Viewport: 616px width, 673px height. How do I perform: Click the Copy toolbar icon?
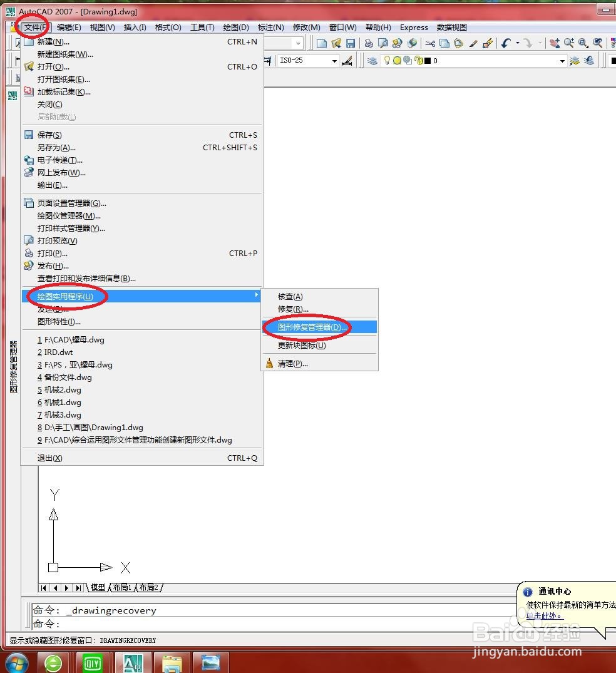click(444, 43)
